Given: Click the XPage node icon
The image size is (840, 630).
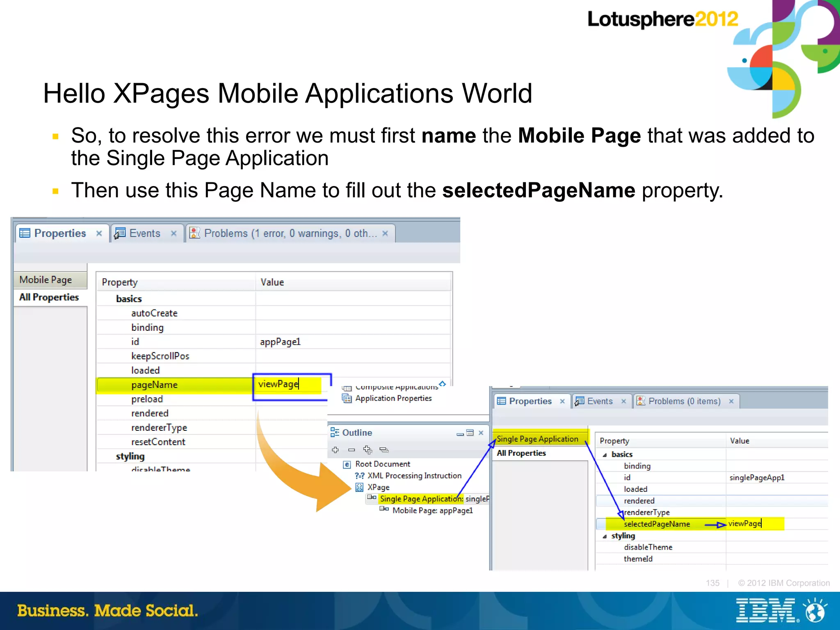Looking at the screenshot, I should tap(359, 487).
